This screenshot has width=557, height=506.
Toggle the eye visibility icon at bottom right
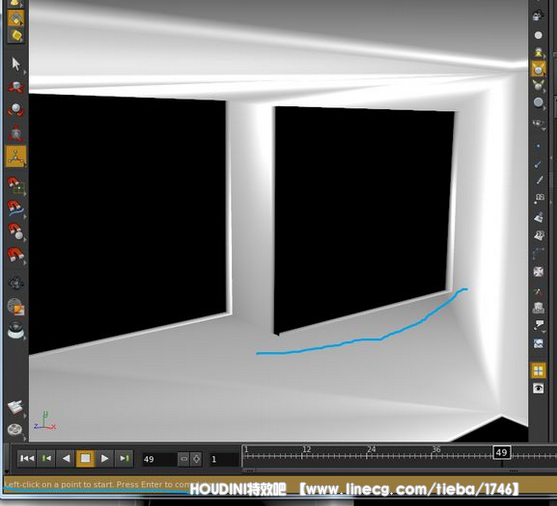click(x=539, y=388)
